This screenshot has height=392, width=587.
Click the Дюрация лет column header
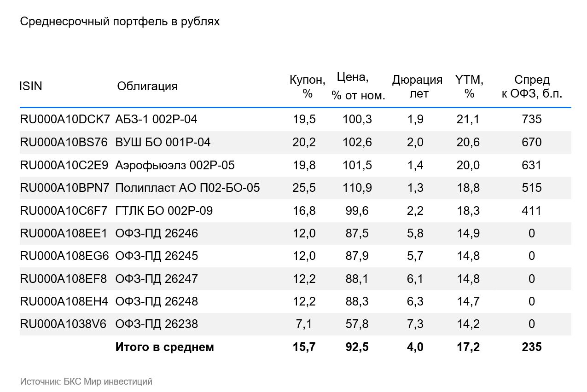coord(417,86)
